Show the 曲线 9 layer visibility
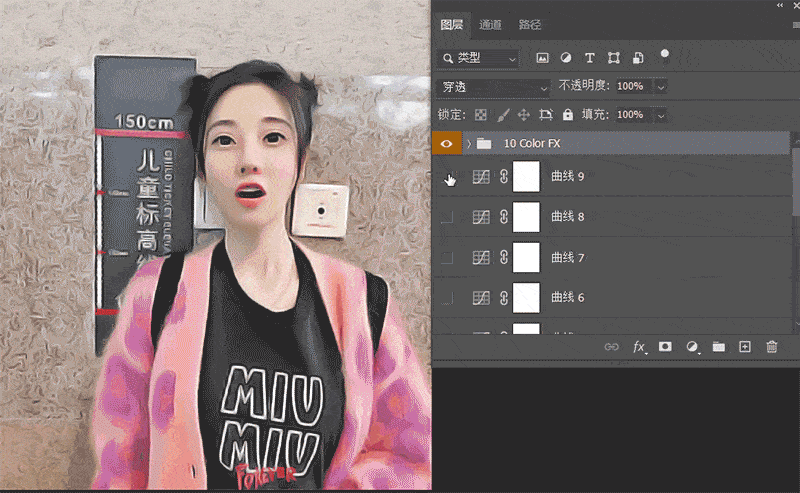Image resolution: width=800 pixels, height=493 pixels. 447,177
